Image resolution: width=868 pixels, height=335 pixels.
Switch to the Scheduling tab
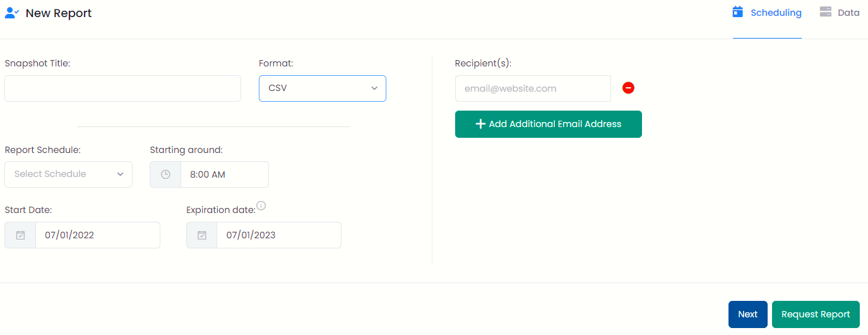tap(767, 13)
